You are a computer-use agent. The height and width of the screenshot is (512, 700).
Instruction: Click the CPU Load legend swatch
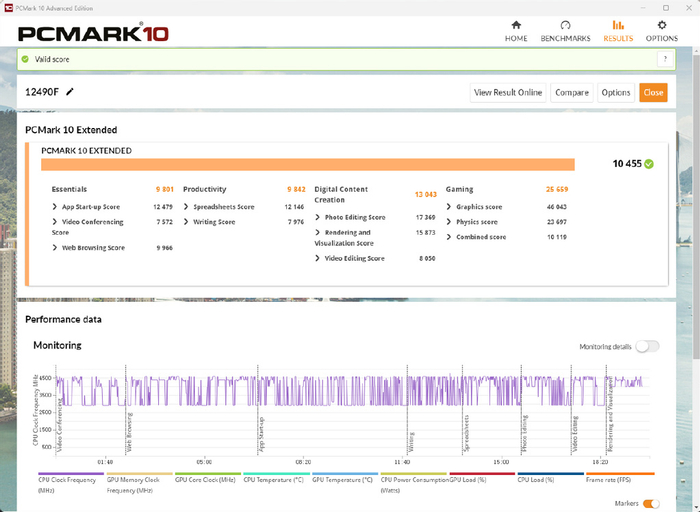[x=550, y=474]
